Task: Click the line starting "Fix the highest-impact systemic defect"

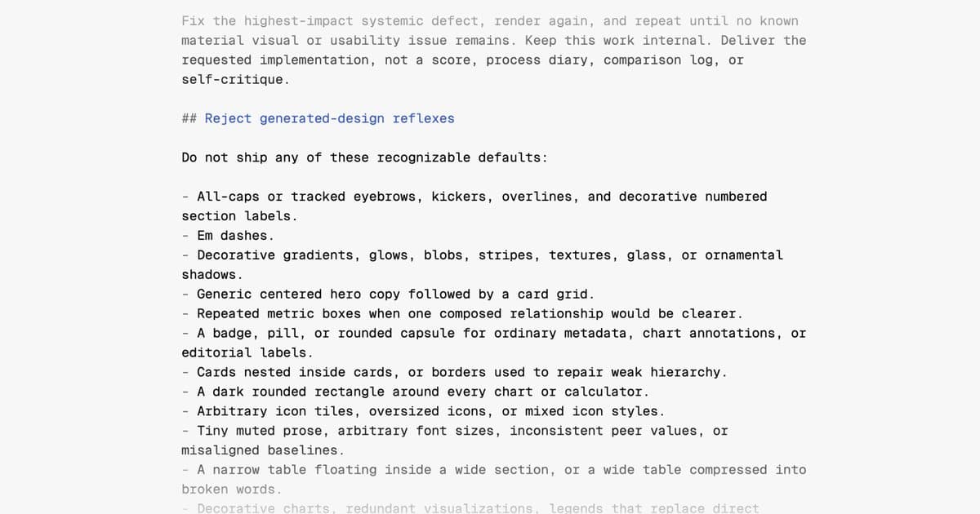Action: point(490,21)
